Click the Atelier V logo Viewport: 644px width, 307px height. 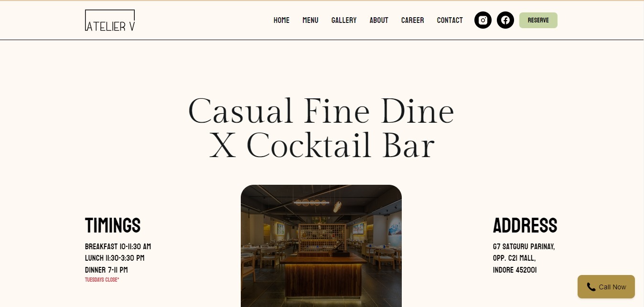click(110, 21)
